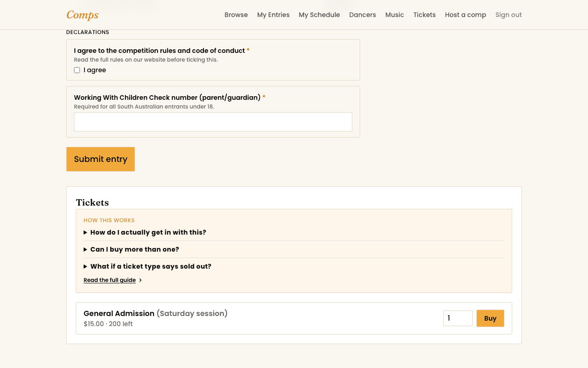Submit the entry form
Viewport: 588px width, 368px height.
(101, 159)
